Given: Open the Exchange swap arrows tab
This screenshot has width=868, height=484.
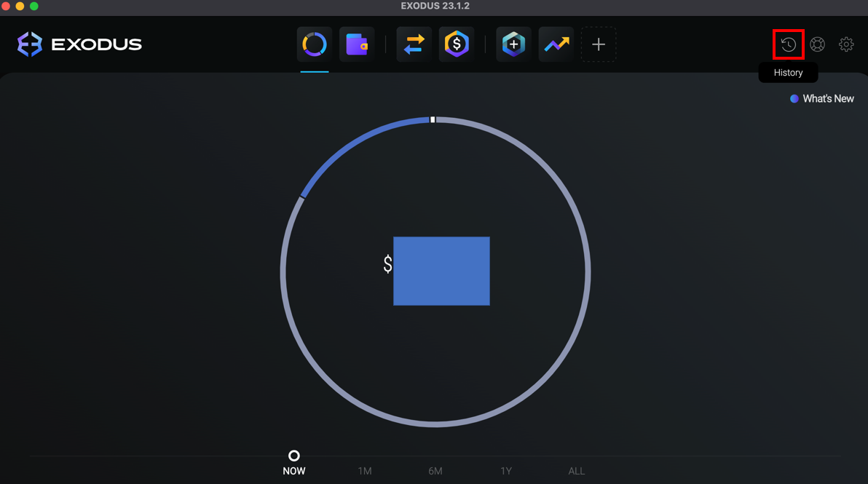Looking at the screenshot, I should pyautogui.click(x=414, y=44).
